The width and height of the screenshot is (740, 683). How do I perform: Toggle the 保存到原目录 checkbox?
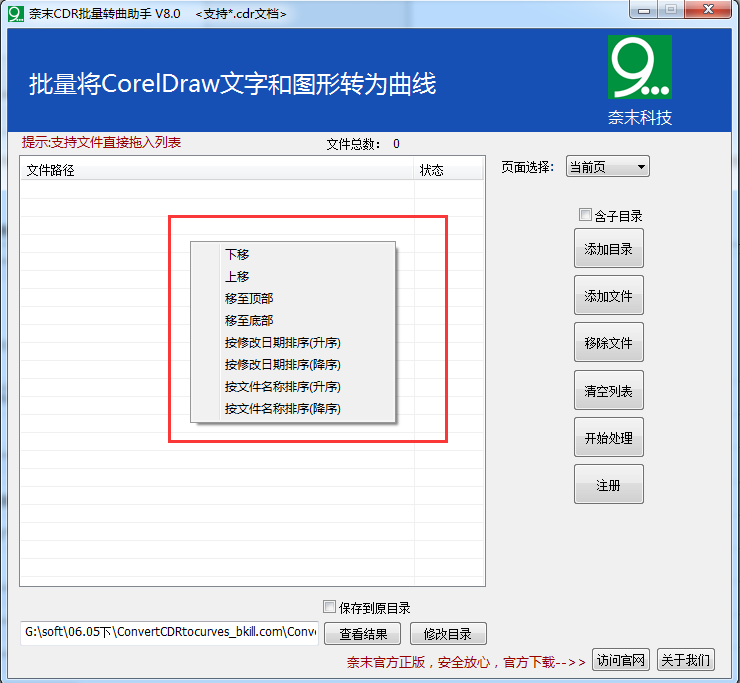329,607
